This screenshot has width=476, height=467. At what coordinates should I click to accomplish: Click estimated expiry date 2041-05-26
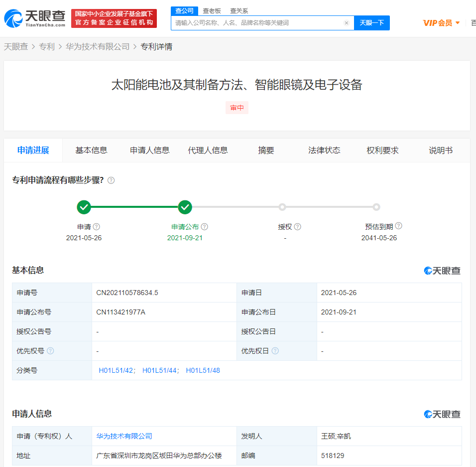(379, 238)
